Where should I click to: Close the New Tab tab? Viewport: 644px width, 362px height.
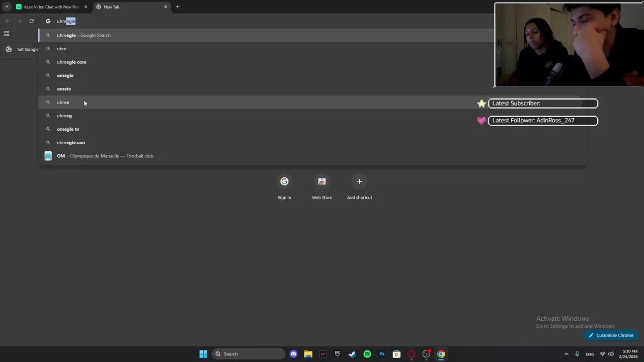[166, 7]
